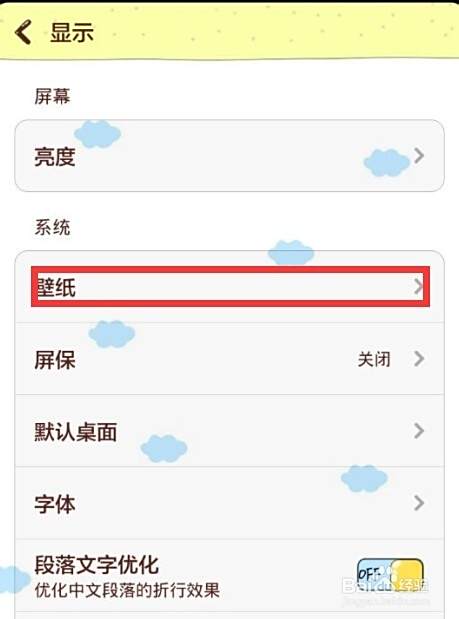
Task: Go back using the arrow beside 显示
Action: tap(23, 32)
